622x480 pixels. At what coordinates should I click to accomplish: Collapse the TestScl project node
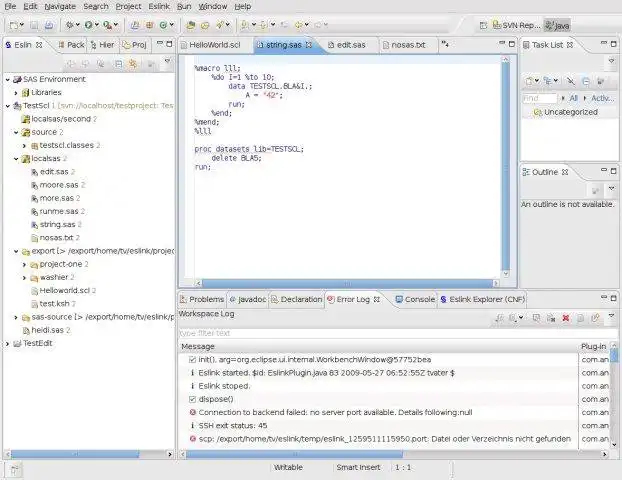coord(8,106)
